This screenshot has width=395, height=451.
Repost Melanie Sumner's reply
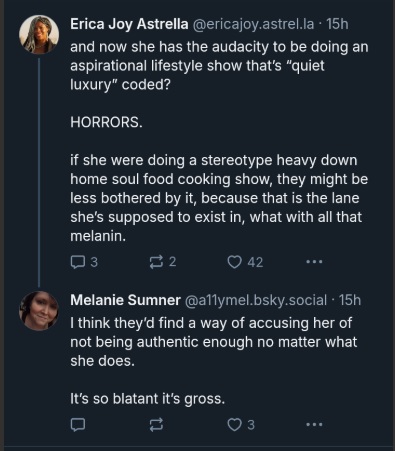point(156,425)
